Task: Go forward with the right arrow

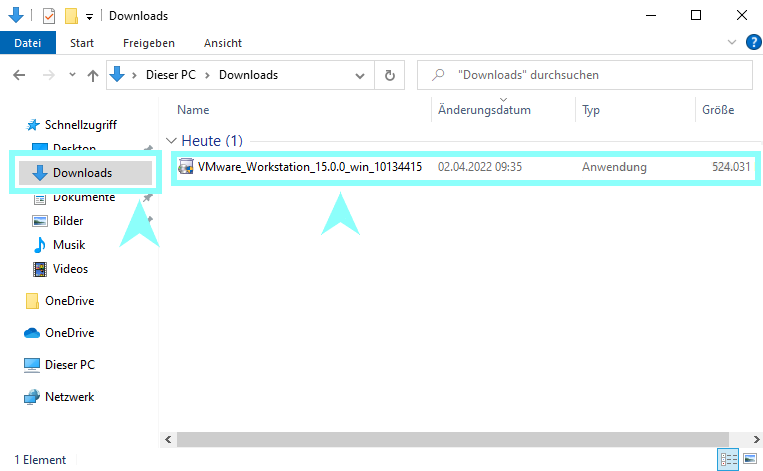Action: pyautogui.click(x=49, y=75)
